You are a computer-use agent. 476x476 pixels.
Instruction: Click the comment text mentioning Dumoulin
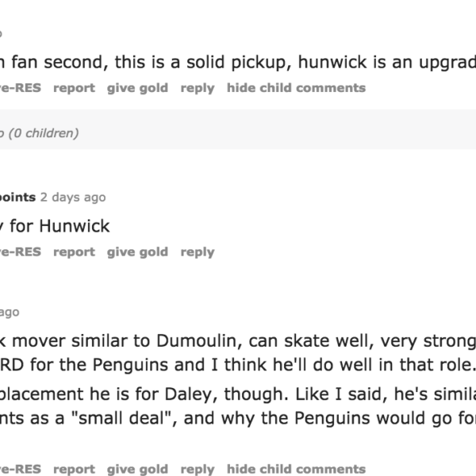[238, 342]
